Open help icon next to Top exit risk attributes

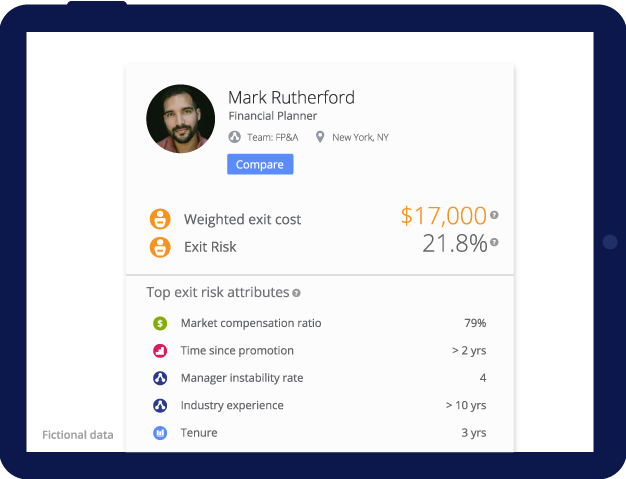coord(296,293)
